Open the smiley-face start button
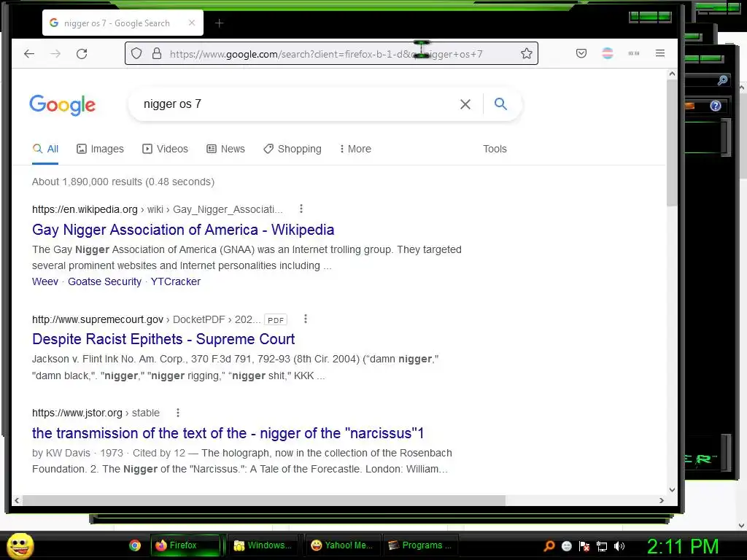Screen dimensions: 747x560 (20, 545)
